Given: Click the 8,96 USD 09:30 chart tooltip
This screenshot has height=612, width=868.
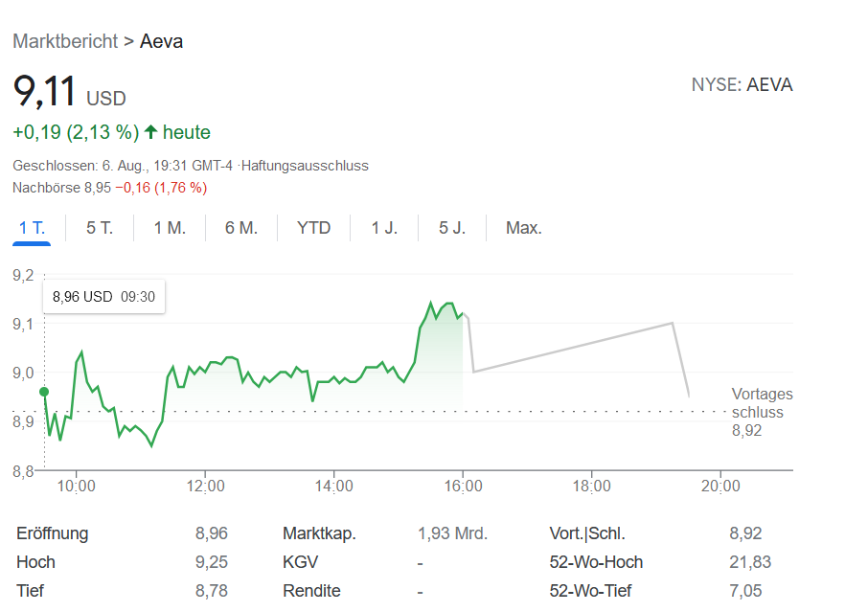Looking at the screenshot, I should (103, 297).
